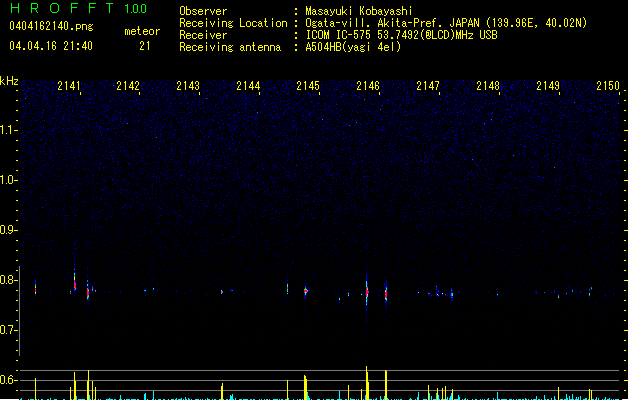Click the 2147 time axis marker
The width and height of the screenshot is (629, 400).
(428, 86)
